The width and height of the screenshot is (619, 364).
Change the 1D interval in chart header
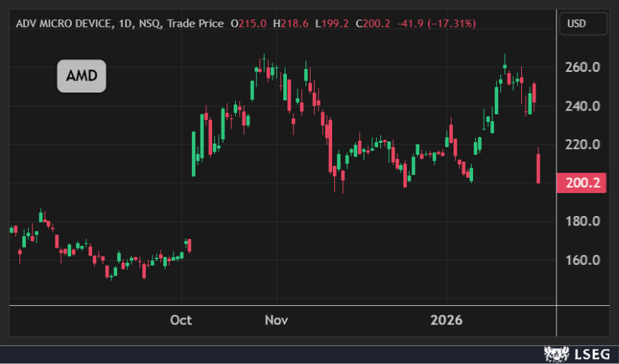coord(127,24)
